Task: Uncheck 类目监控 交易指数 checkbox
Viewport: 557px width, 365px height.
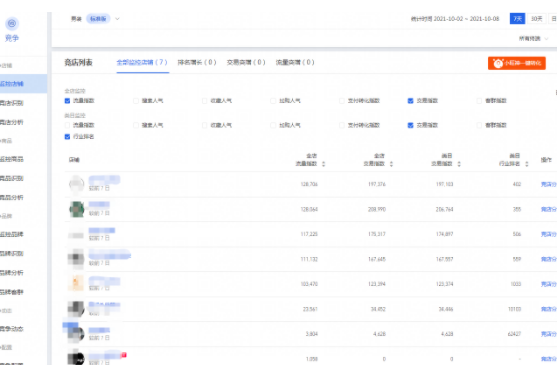Action: [x=410, y=125]
